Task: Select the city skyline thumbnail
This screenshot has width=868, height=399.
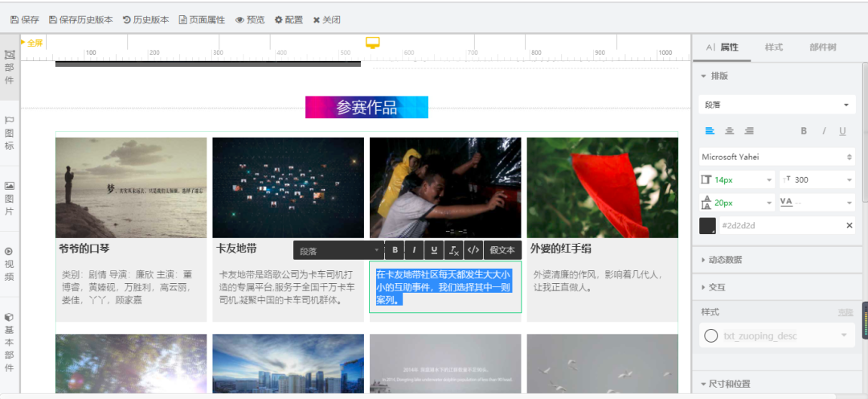Action: (288, 364)
